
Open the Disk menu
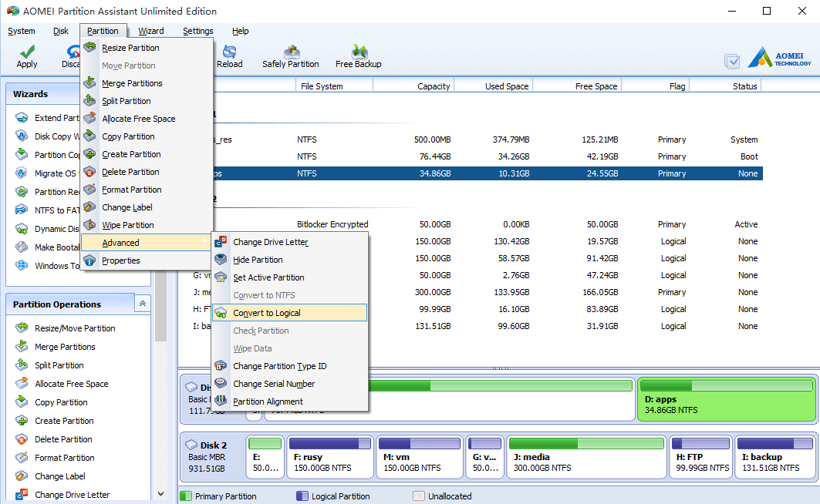tap(61, 31)
